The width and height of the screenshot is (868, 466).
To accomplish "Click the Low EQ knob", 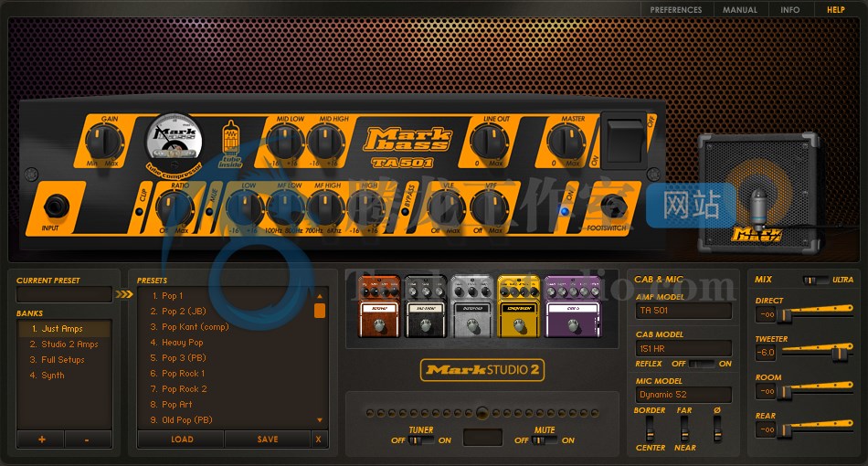I will point(244,208).
